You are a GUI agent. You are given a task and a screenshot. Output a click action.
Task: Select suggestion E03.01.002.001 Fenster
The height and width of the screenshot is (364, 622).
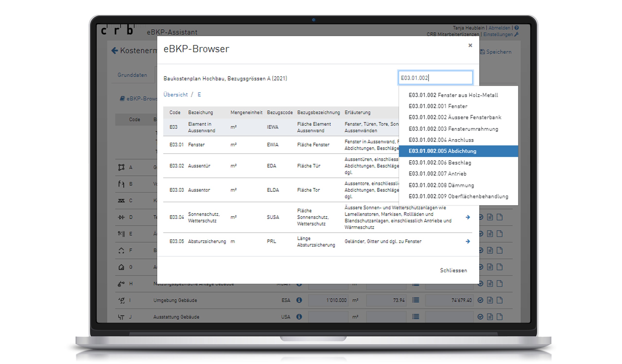click(x=458, y=106)
